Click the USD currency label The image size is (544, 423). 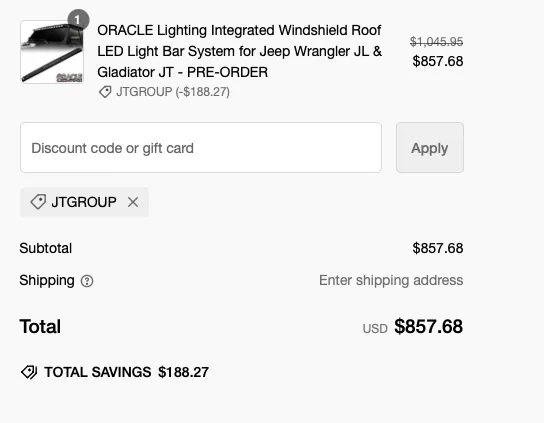tap(375, 329)
